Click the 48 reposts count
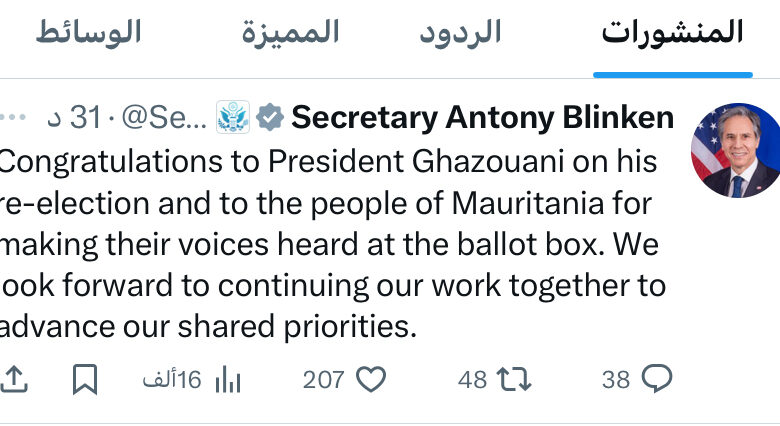780x426 pixels. (x=472, y=380)
